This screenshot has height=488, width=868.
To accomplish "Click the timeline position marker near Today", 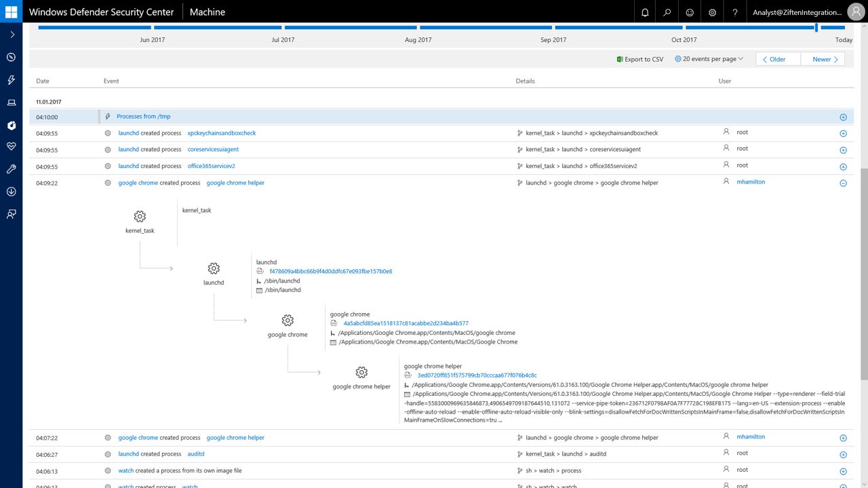I will [816, 28].
